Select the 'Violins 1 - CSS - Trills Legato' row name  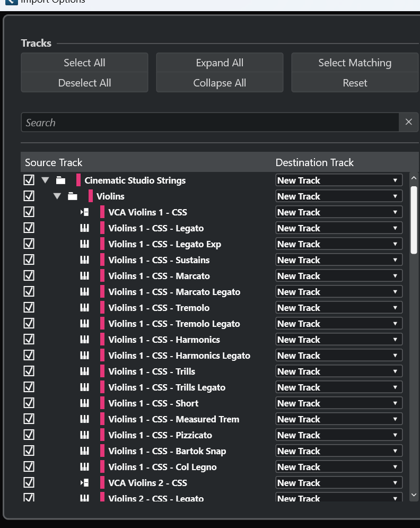coord(167,387)
